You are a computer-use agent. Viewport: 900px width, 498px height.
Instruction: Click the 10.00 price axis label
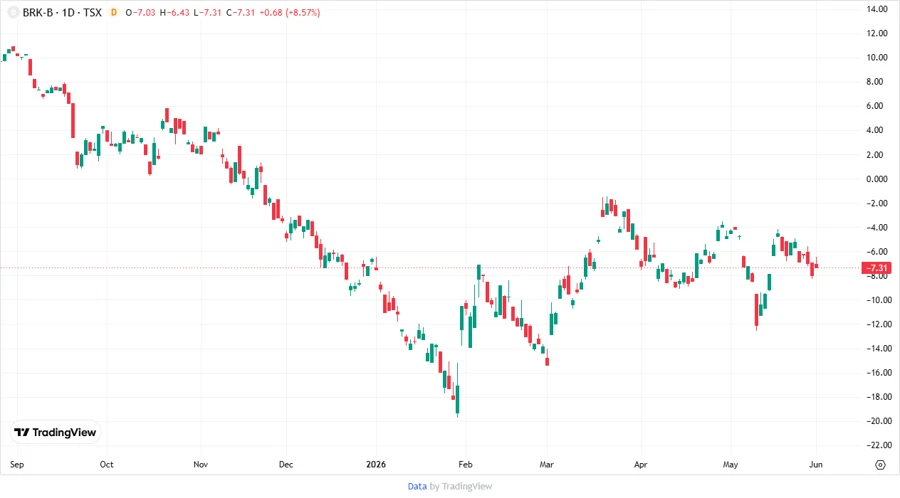tap(877, 57)
